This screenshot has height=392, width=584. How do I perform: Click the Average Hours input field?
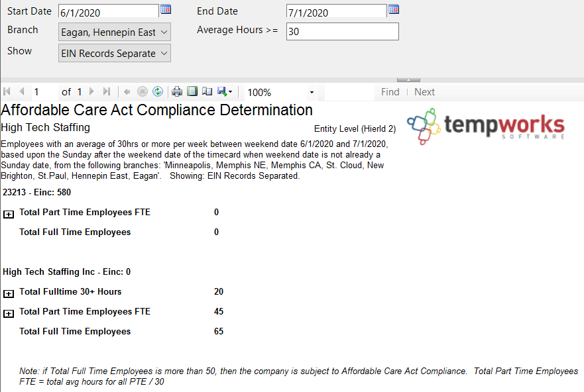pos(342,32)
